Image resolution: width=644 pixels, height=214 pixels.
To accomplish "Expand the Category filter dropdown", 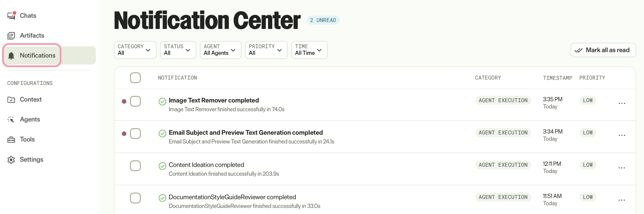I will pyautogui.click(x=135, y=50).
